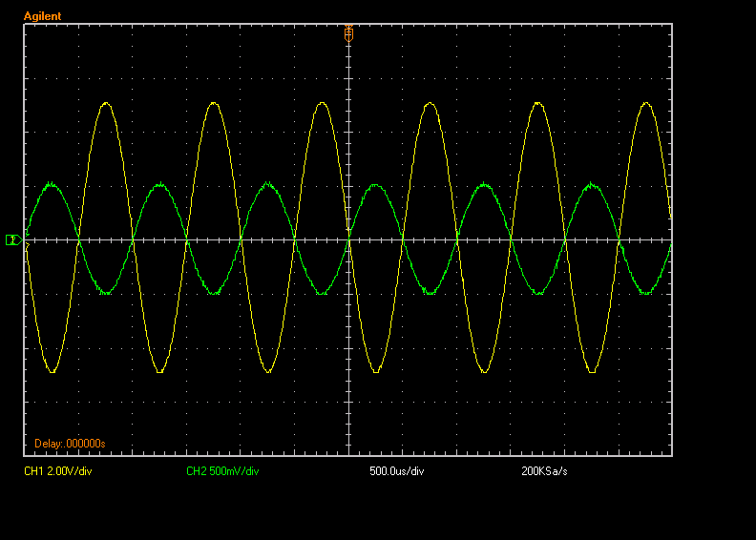Viewport: 756px width, 540px height.
Task: Click the Delay:.000000s label
Action: click(70, 444)
